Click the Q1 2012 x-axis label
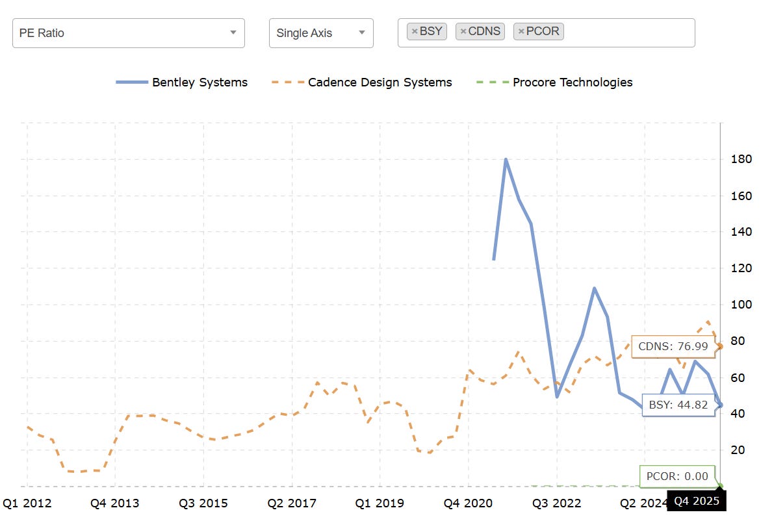 27,503
